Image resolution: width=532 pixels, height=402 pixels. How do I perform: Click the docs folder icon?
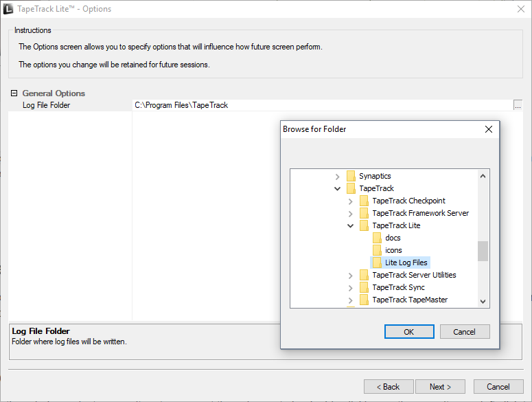pos(377,238)
